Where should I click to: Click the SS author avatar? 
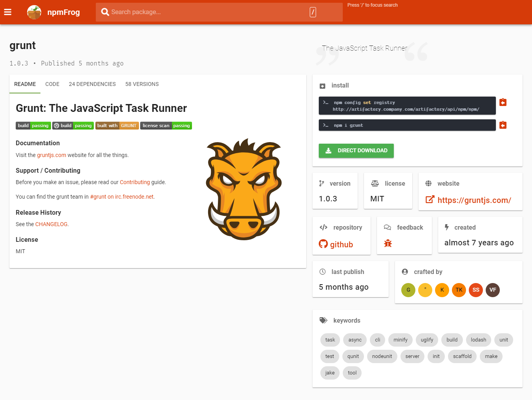476,290
